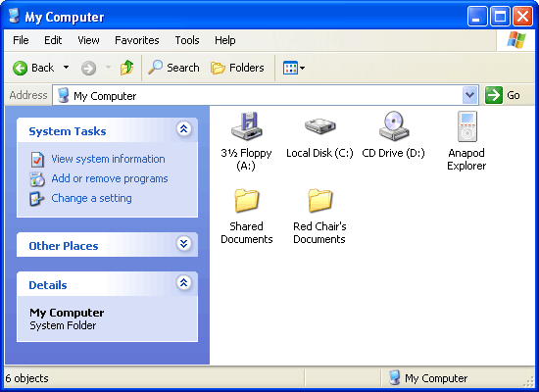This screenshot has width=539, height=392.
Task: Open the Address bar dropdown arrow
Action: coord(469,95)
